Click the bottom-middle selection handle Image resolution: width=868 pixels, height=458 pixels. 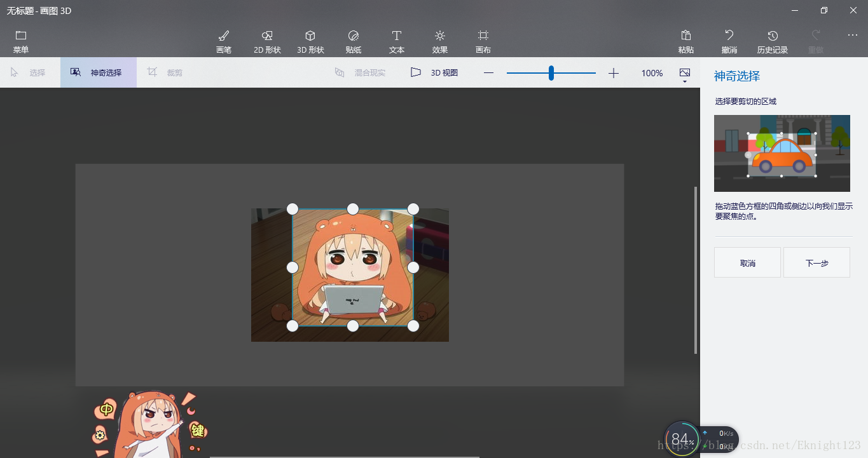353,326
